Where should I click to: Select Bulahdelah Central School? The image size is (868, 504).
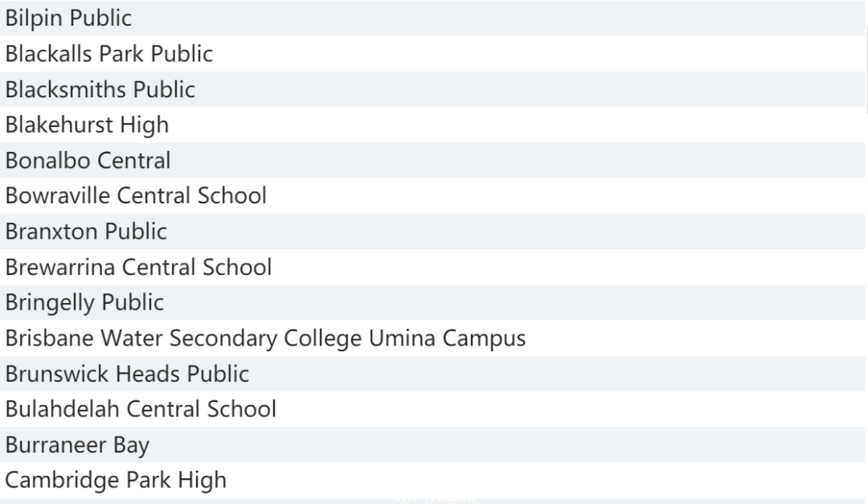pos(432,409)
